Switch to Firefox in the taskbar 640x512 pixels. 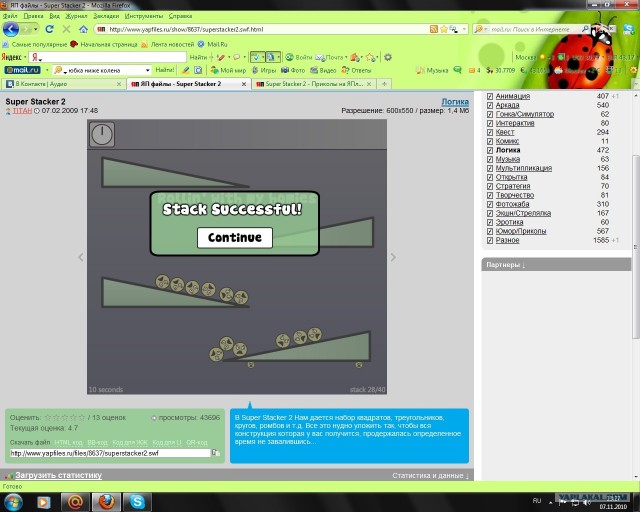pos(106,502)
